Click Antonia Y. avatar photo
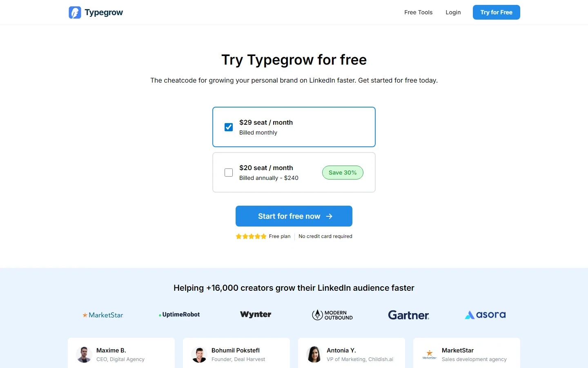The width and height of the screenshot is (588, 368). tap(314, 355)
